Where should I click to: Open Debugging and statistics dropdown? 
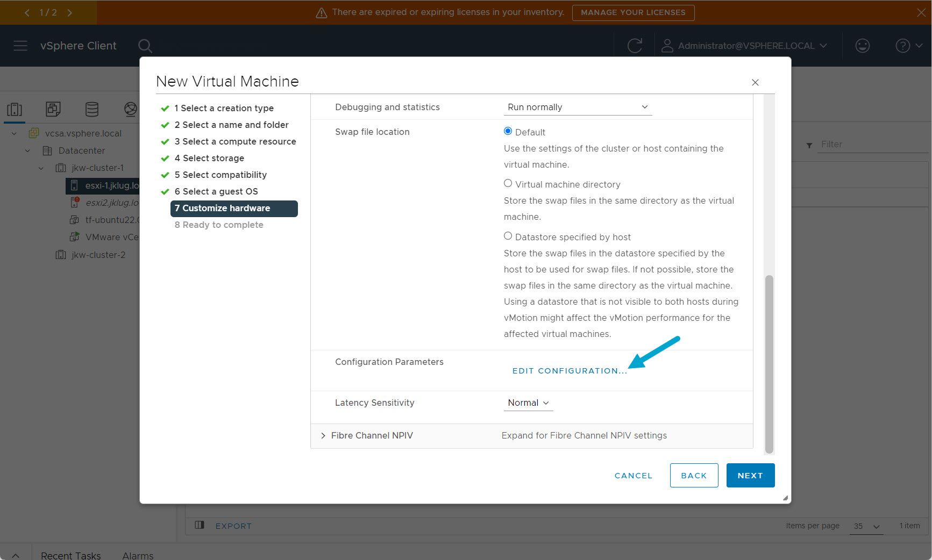tap(578, 107)
